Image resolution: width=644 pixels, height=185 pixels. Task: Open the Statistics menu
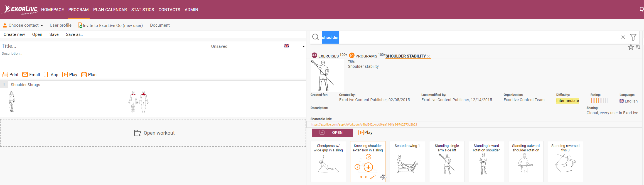(x=143, y=10)
